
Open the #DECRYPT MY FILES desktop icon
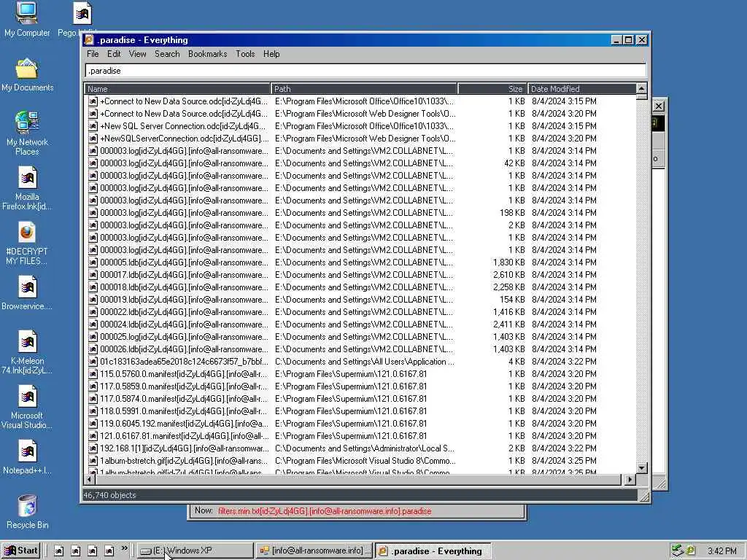(27, 243)
